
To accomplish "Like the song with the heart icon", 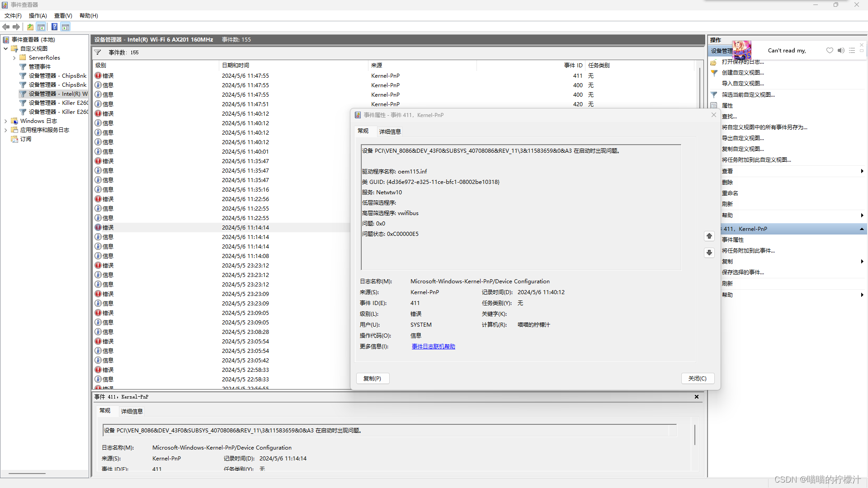I will point(830,51).
